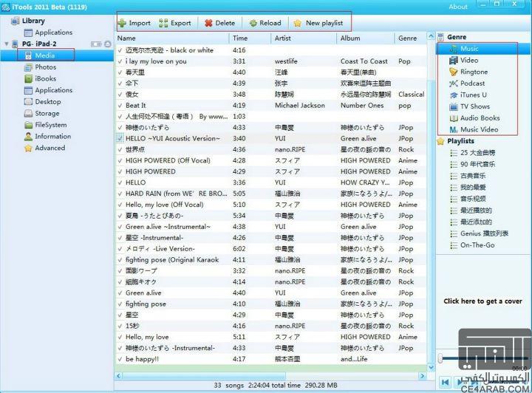The height and width of the screenshot is (393, 532).
Task: Toggle checkbox for 'Beat It' song
Action: 120,106
